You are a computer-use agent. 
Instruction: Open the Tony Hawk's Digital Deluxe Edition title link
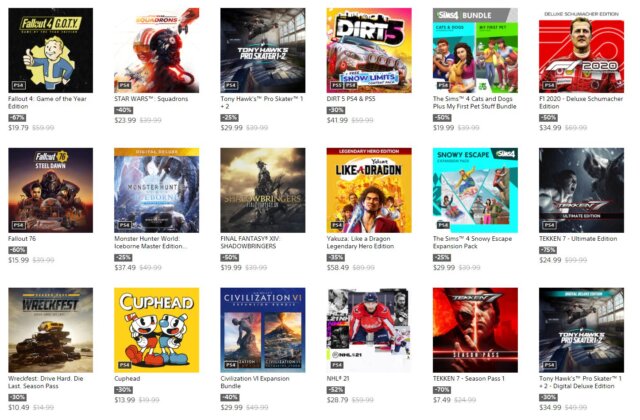coord(580,382)
